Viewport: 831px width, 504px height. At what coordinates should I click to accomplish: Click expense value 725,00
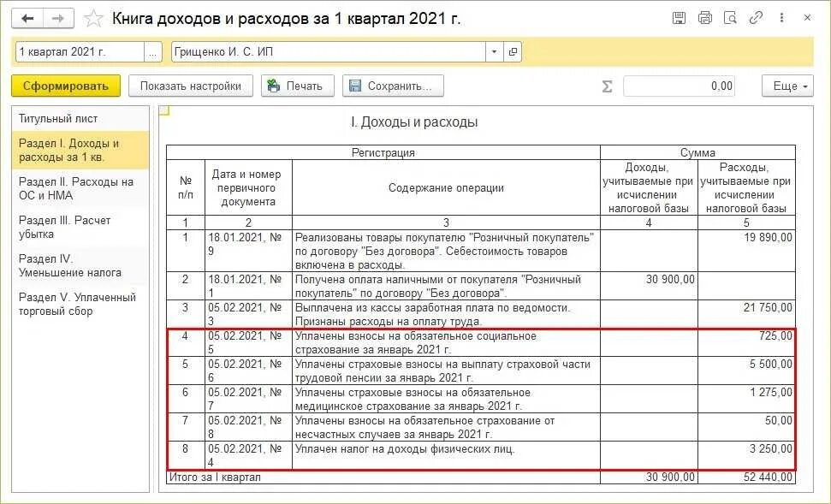pyautogui.click(x=776, y=335)
